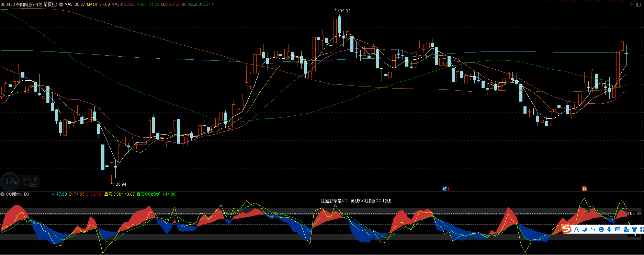The image size is (644, 255).
Task: Click the 37℃ CPU温度 readout
Action: click(30, 182)
